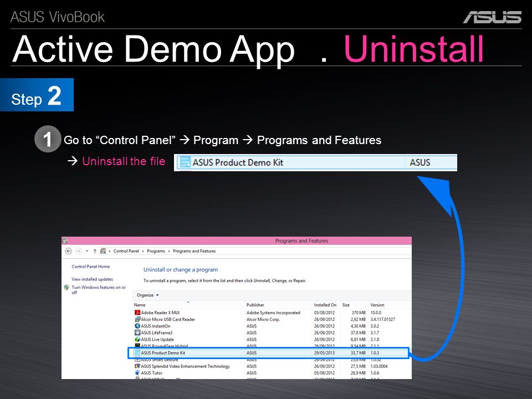
Task: Click Alcor Micro Corp. publisher cell
Action: (263, 319)
